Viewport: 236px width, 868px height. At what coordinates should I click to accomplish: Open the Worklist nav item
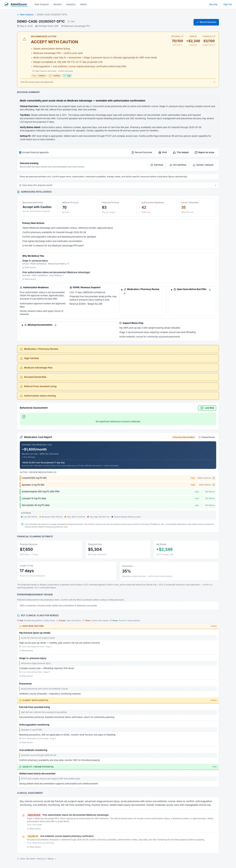pos(57,4)
